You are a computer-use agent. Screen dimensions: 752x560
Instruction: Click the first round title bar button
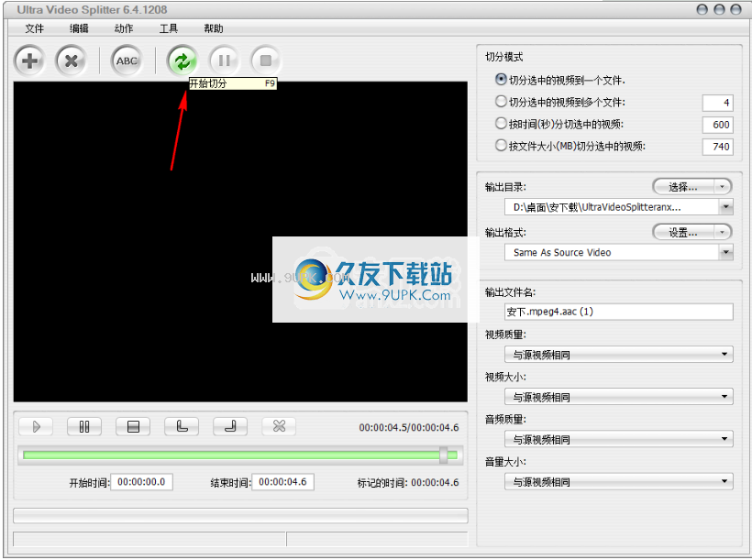[702, 9]
